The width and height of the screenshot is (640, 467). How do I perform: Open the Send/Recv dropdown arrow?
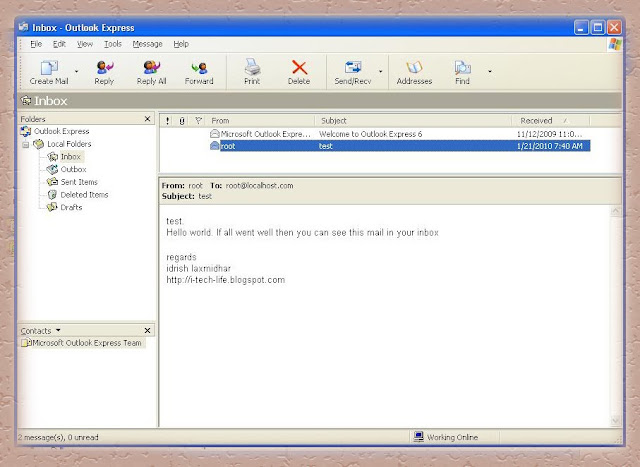(x=380, y=71)
